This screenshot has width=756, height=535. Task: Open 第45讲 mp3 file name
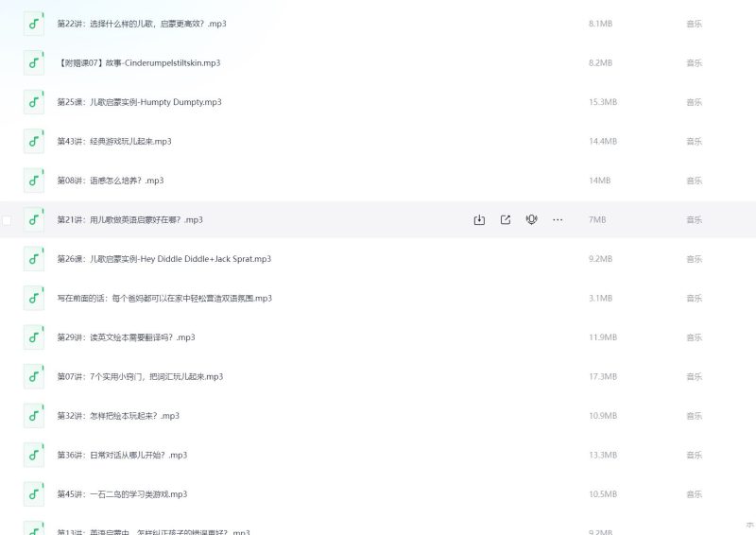coord(122,494)
